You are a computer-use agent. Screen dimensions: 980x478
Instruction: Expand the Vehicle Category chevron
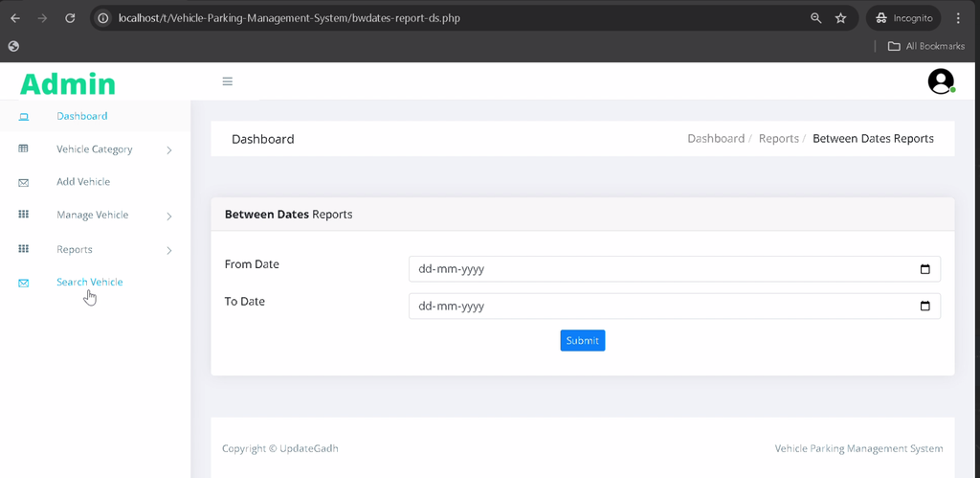pos(169,150)
